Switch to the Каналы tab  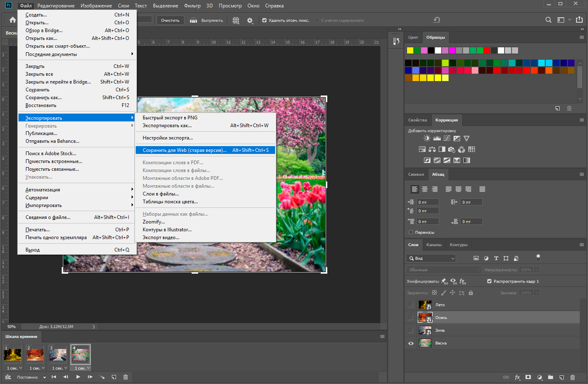pyautogui.click(x=434, y=245)
